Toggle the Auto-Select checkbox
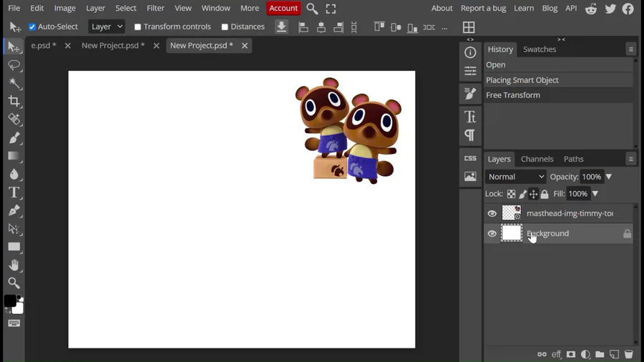 coord(32,26)
